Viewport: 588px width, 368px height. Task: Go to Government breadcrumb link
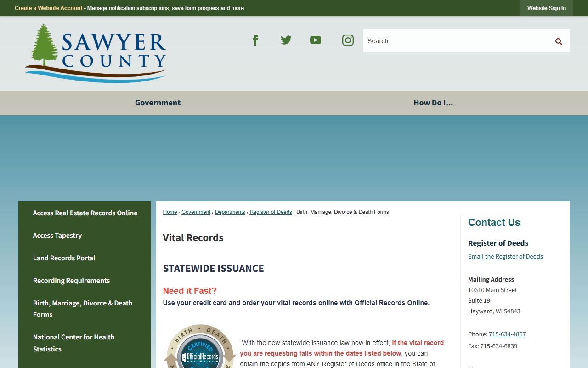click(196, 212)
